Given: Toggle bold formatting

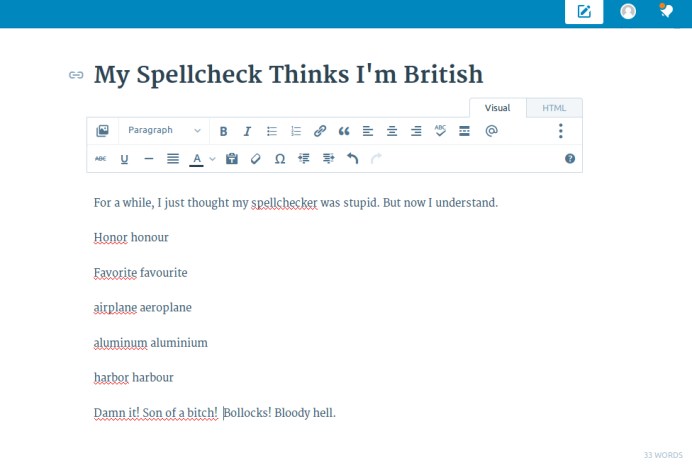Looking at the screenshot, I should 223,131.
